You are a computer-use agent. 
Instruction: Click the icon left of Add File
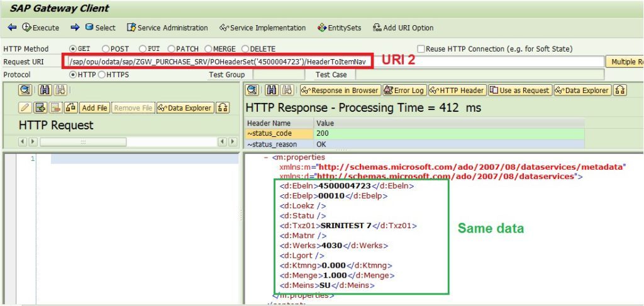coord(70,108)
